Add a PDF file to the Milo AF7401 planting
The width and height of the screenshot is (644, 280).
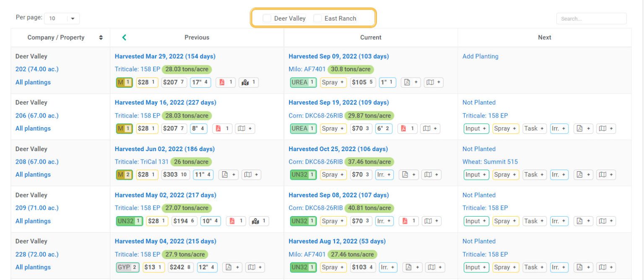[410, 82]
